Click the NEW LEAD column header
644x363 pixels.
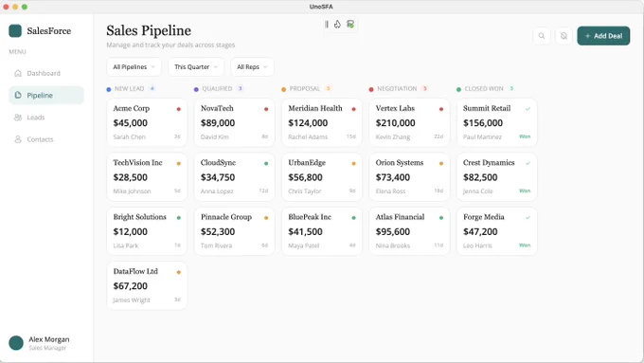130,89
